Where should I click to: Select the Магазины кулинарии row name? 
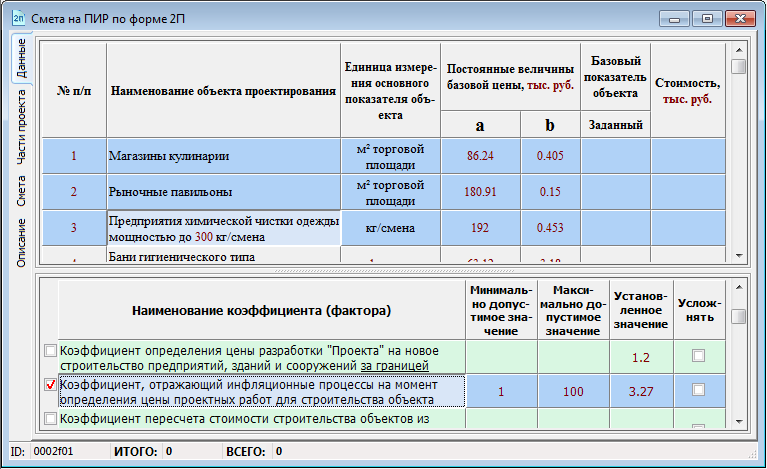tap(224, 156)
